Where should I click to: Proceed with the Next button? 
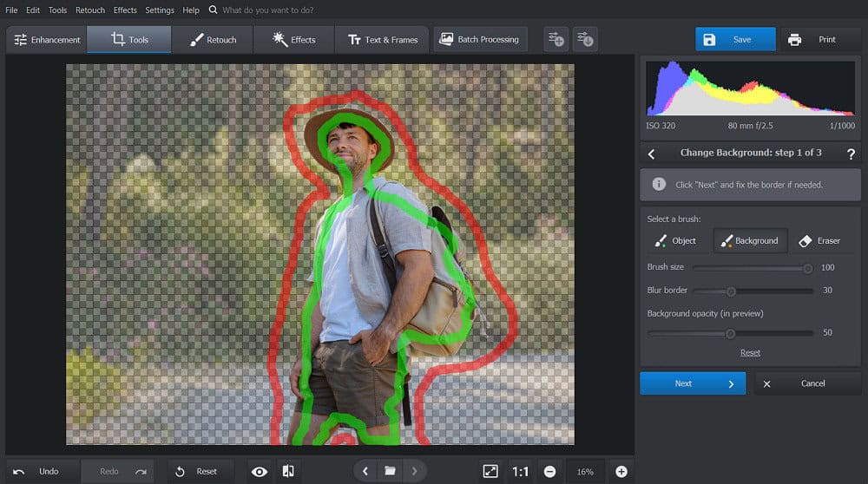(x=693, y=383)
